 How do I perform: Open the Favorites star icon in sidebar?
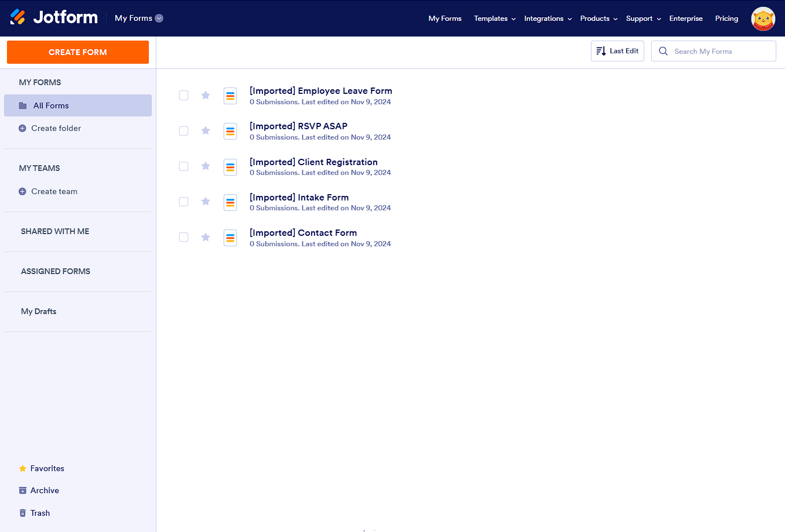tap(23, 468)
